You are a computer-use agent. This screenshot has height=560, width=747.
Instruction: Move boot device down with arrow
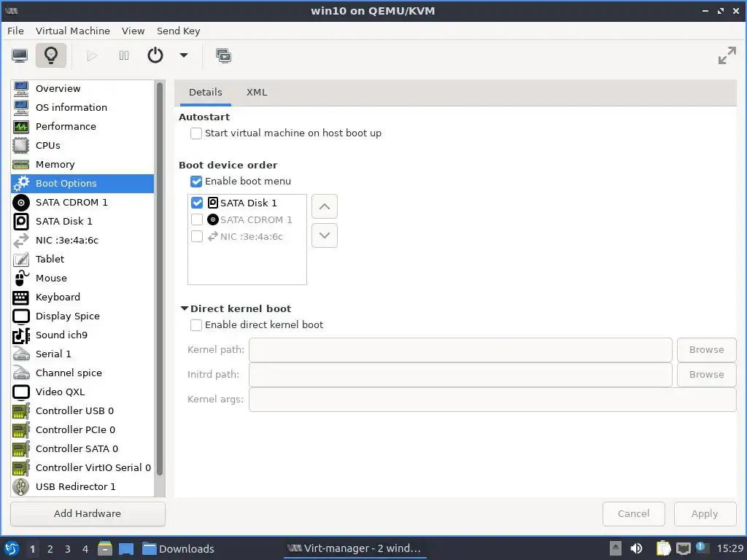point(325,236)
